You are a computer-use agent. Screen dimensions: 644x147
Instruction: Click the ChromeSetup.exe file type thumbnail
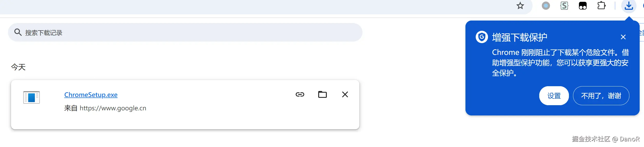(32, 97)
